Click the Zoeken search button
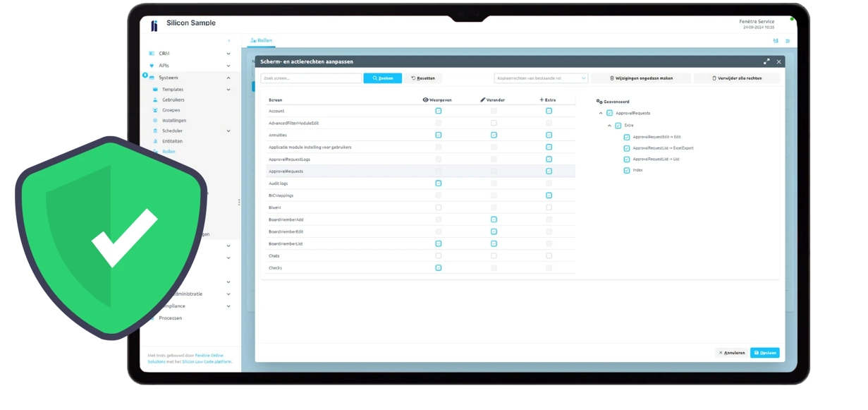Image resolution: width=868 pixels, height=410 pixels. (x=383, y=78)
